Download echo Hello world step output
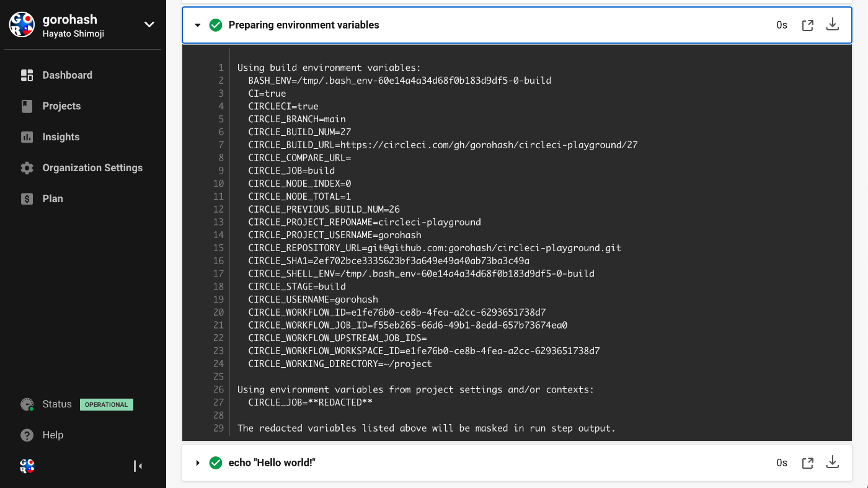The width and height of the screenshot is (868, 488). (x=833, y=463)
